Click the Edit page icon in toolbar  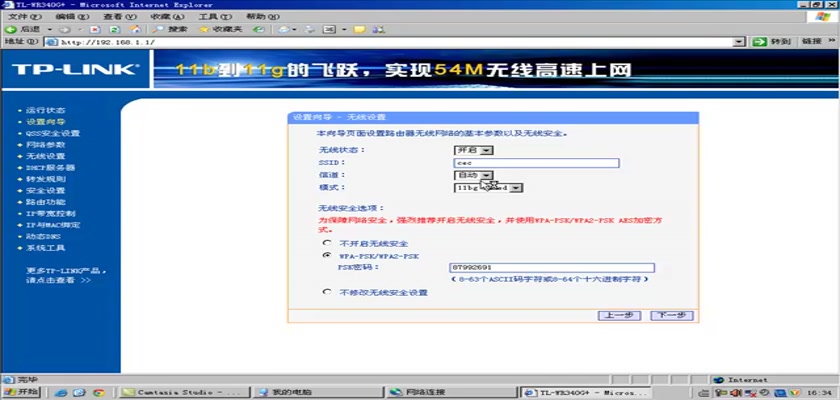pos(329,29)
